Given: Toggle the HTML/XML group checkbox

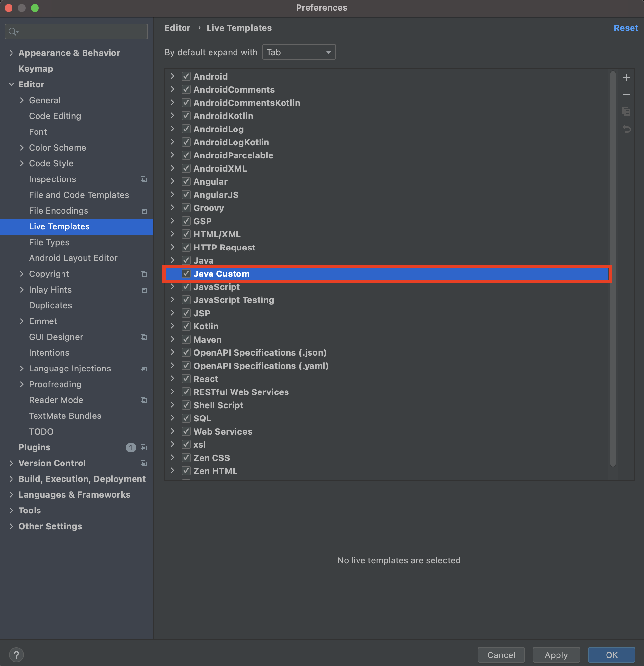Looking at the screenshot, I should (186, 234).
